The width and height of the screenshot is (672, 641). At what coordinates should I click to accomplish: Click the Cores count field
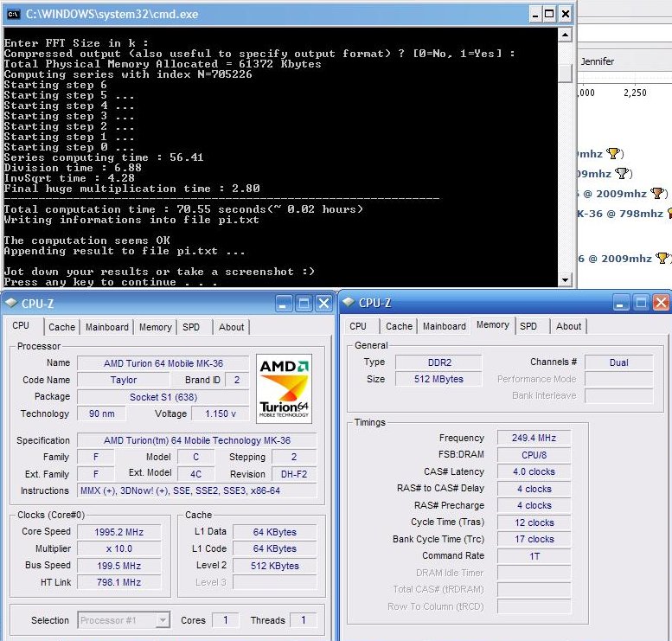[x=226, y=620]
